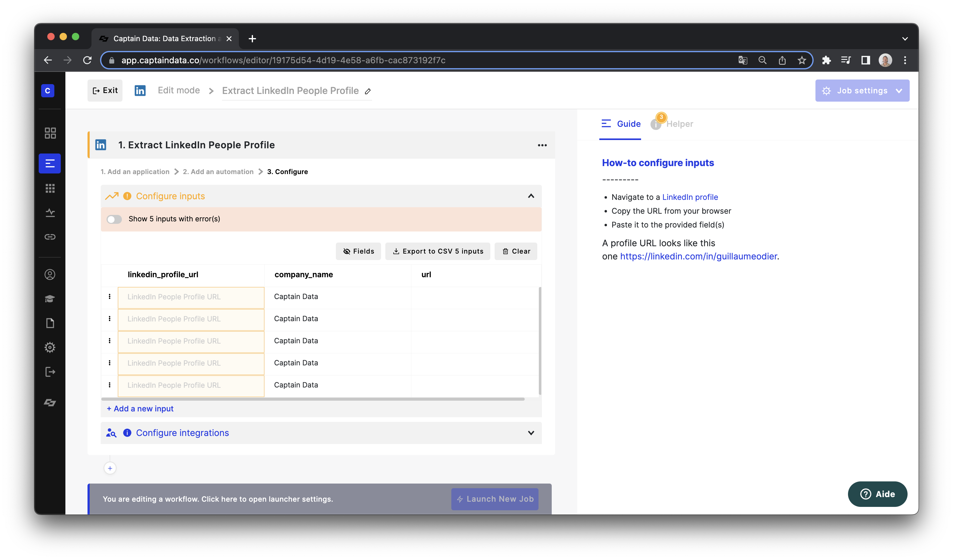Go to step 2. Add an automation

click(218, 172)
